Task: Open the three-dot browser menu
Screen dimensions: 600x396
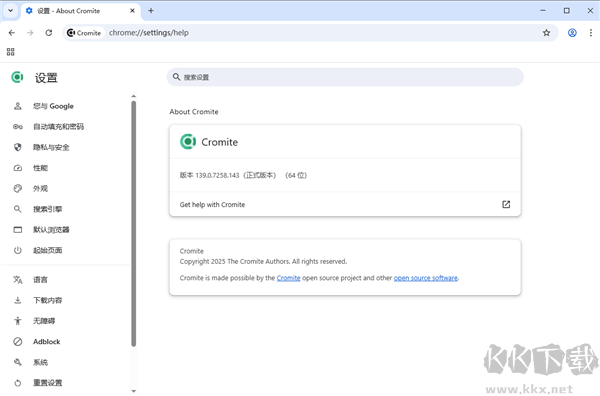Action: coord(591,33)
